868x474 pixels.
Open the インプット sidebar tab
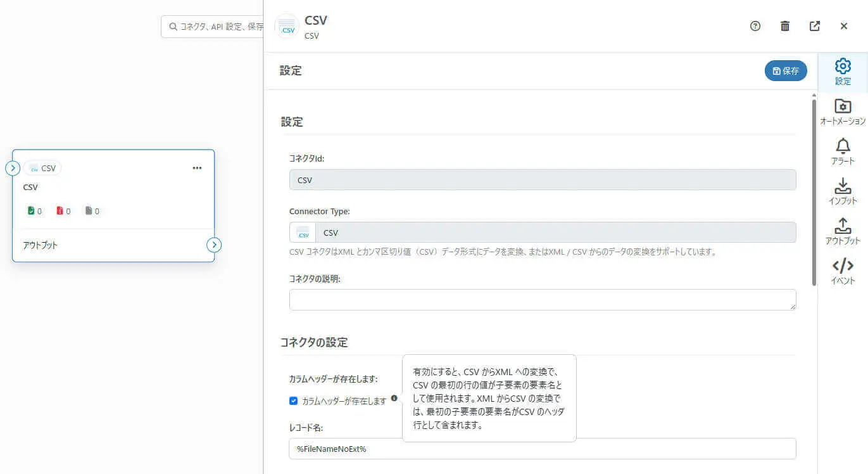coord(843,192)
